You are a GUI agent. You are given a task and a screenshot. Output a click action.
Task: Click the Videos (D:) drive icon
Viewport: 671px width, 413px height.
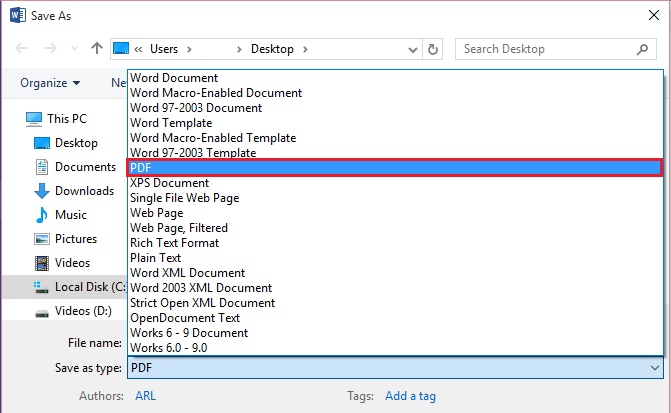[42, 313]
